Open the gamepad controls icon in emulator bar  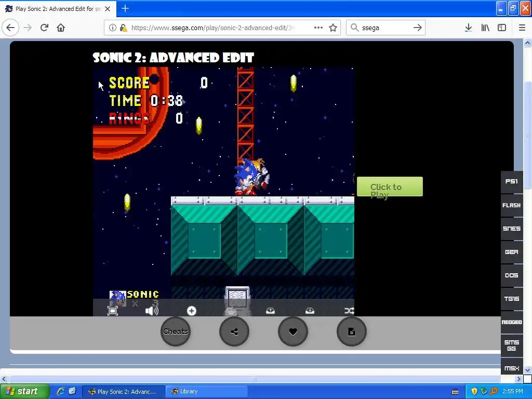[x=231, y=311]
